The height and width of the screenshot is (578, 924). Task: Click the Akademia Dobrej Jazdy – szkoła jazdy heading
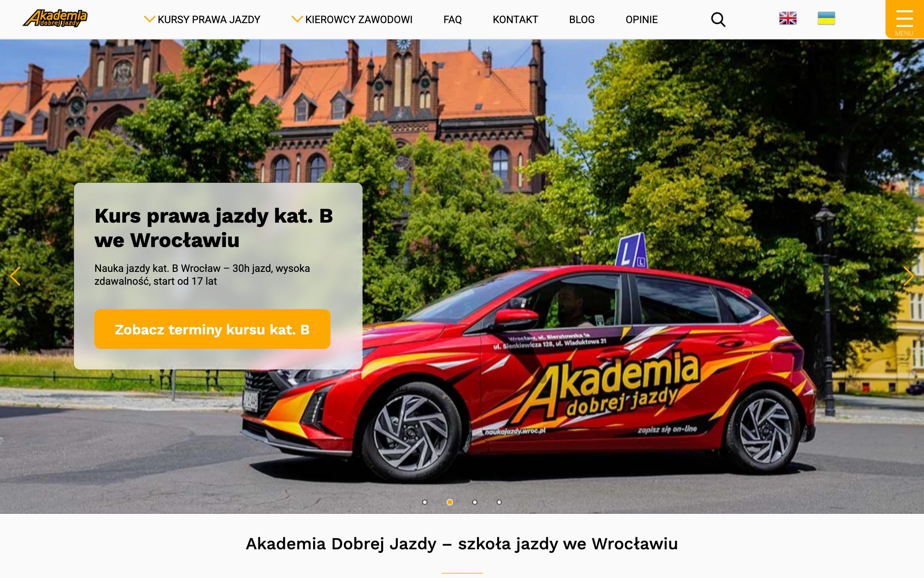coord(462,544)
